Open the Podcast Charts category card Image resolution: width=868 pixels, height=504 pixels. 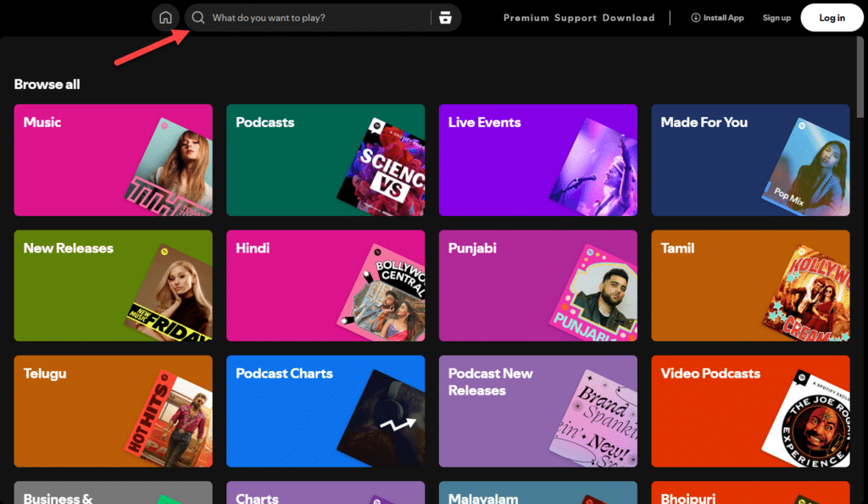point(325,411)
